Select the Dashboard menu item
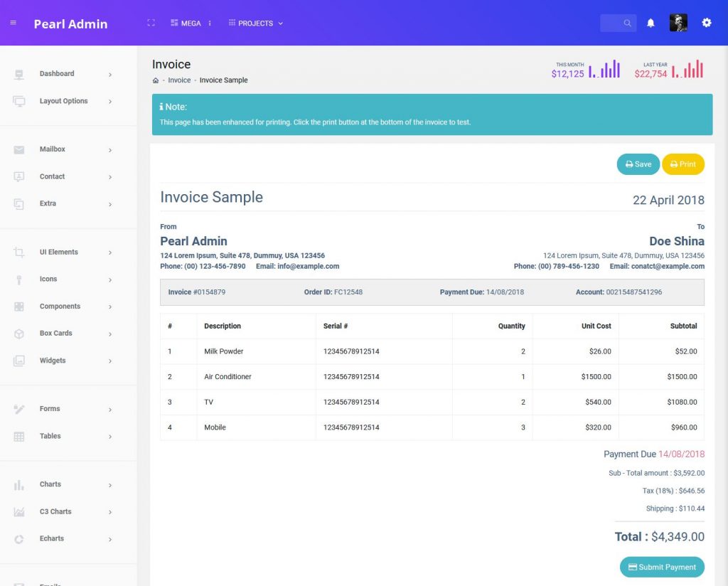 pyautogui.click(x=57, y=73)
